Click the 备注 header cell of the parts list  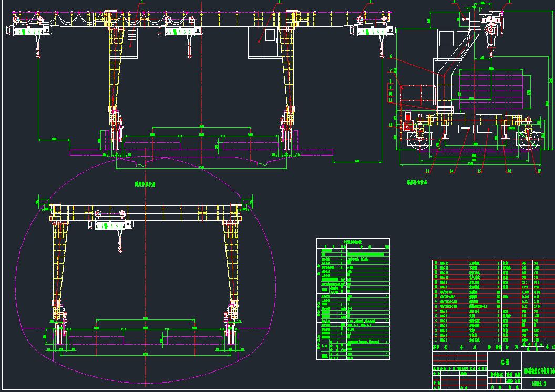pyautogui.click(x=550, y=348)
